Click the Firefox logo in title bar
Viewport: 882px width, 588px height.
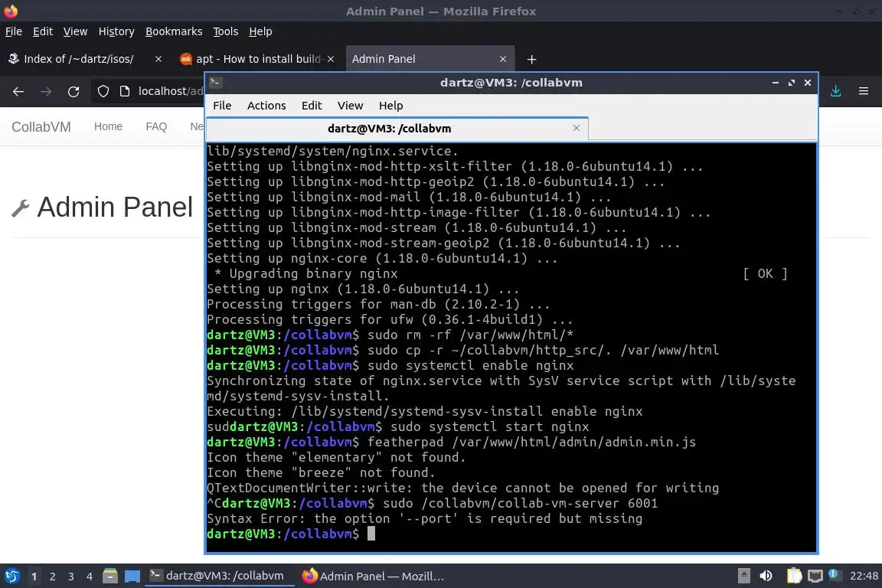(11, 11)
